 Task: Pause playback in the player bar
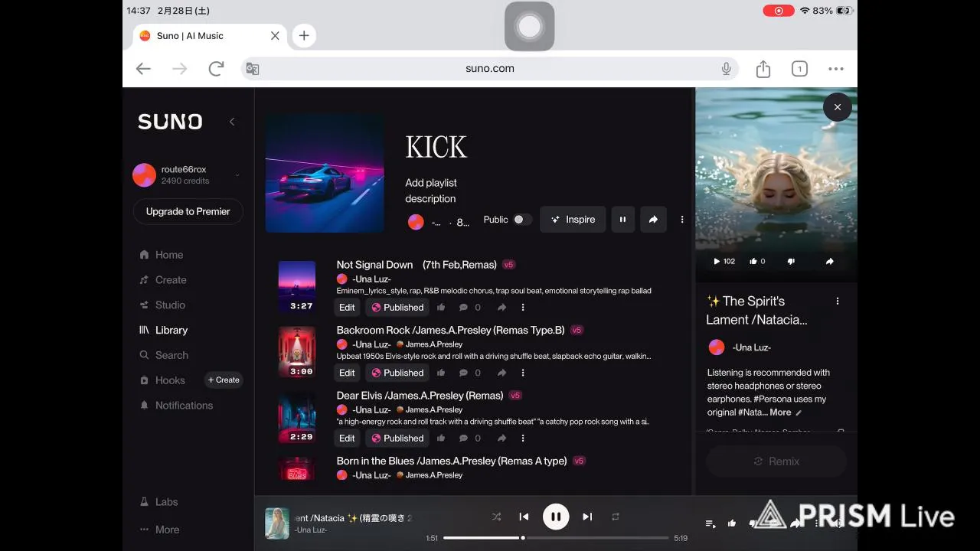click(x=556, y=517)
